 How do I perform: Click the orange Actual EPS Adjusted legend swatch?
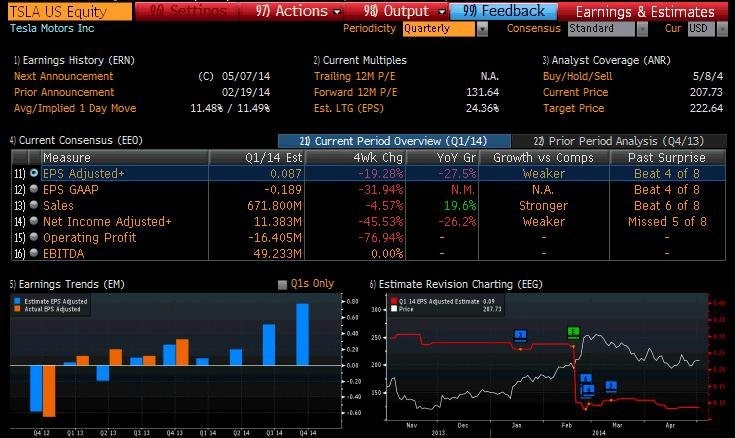coord(17,309)
